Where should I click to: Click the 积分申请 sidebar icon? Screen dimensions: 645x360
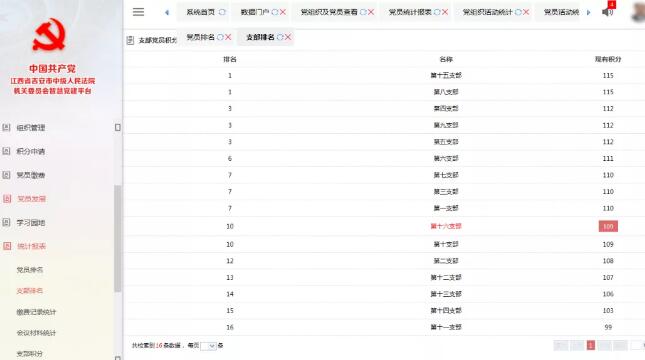pyautogui.click(x=6, y=151)
